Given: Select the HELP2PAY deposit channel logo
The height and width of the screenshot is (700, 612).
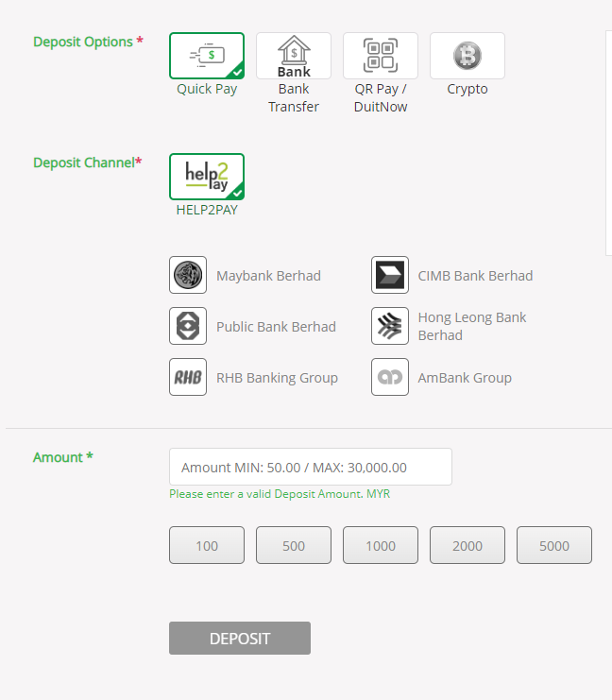Looking at the screenshot, I should [x=207, y=177].
